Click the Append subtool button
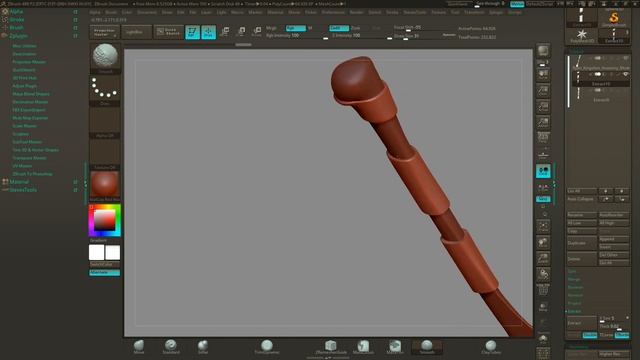 pyautogui.click(x=613, y=239)
